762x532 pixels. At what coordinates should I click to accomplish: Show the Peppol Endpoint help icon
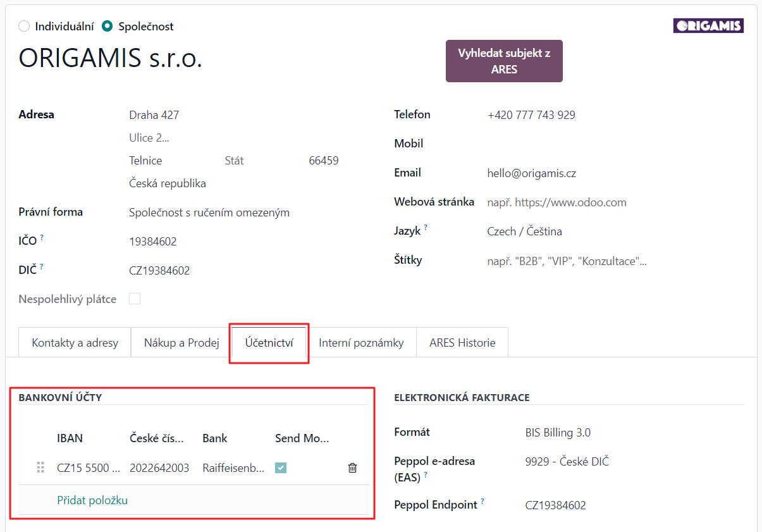(482, 502)
